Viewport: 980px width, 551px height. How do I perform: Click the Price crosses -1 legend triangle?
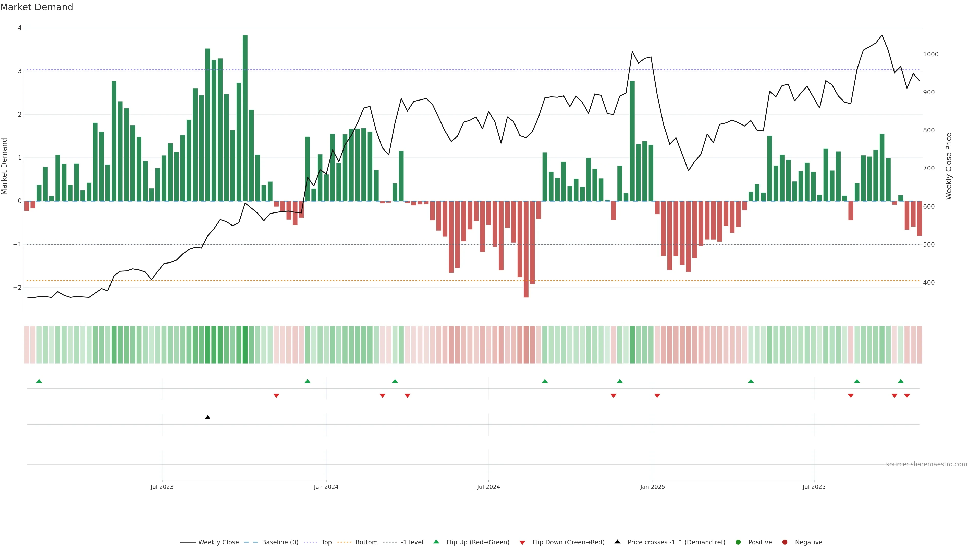(617, 542)
